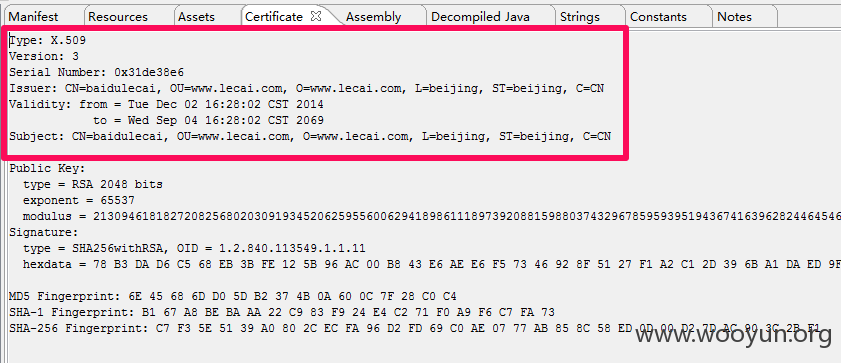The width and height of the screenshot is (841, 363).
Task: Open the Strings tab
Action: (580, 17)
